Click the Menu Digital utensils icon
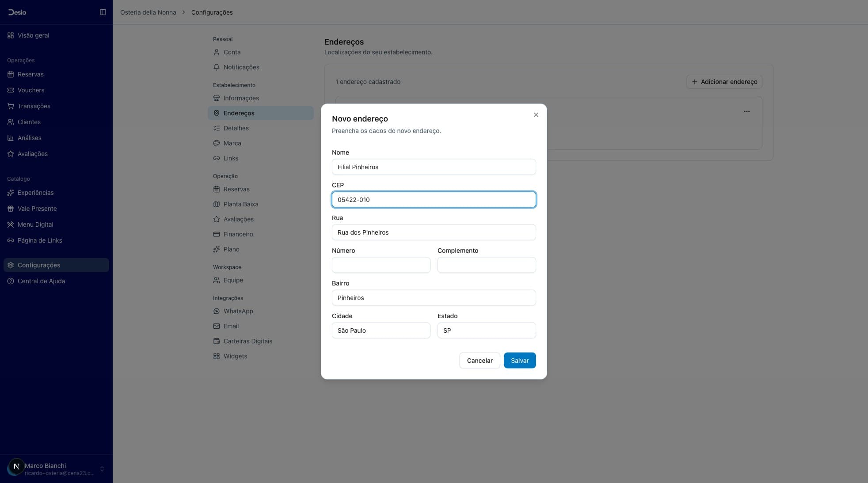Viewport: 868px width, 483px height. pos(11,224)
